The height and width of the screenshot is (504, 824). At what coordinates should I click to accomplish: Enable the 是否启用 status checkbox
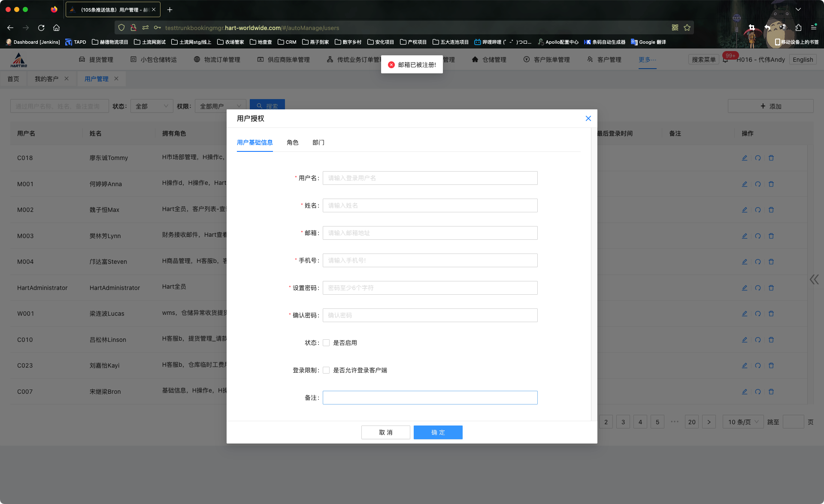pos(326,343)
